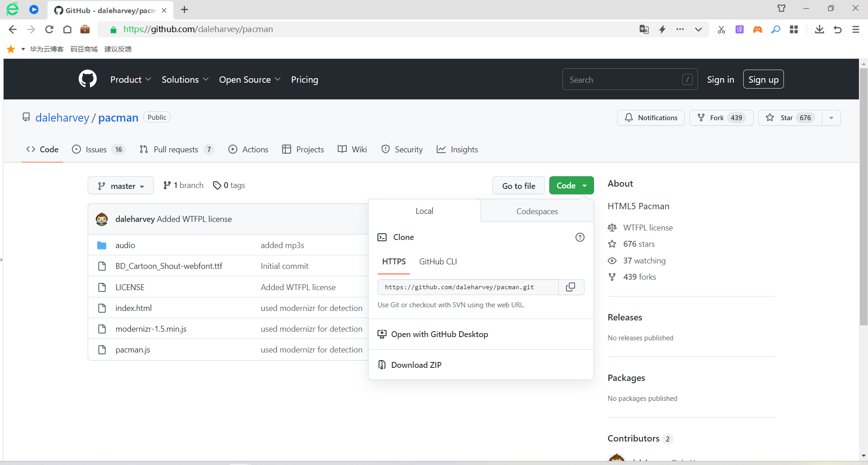Screen dimensions: 868x465
Task: Expand the Product menu
Action: (131, 80)
